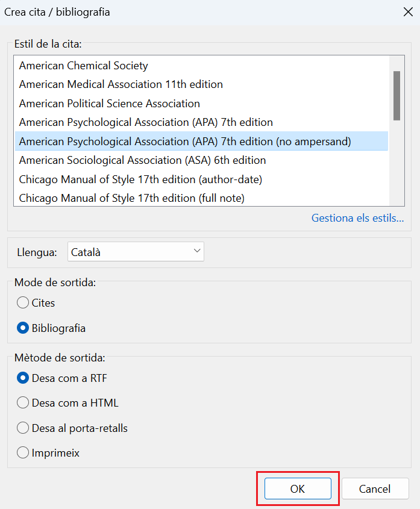The image size is (420, 509).
Task: Choose Desa com a HTML
Action: (67, 403)
